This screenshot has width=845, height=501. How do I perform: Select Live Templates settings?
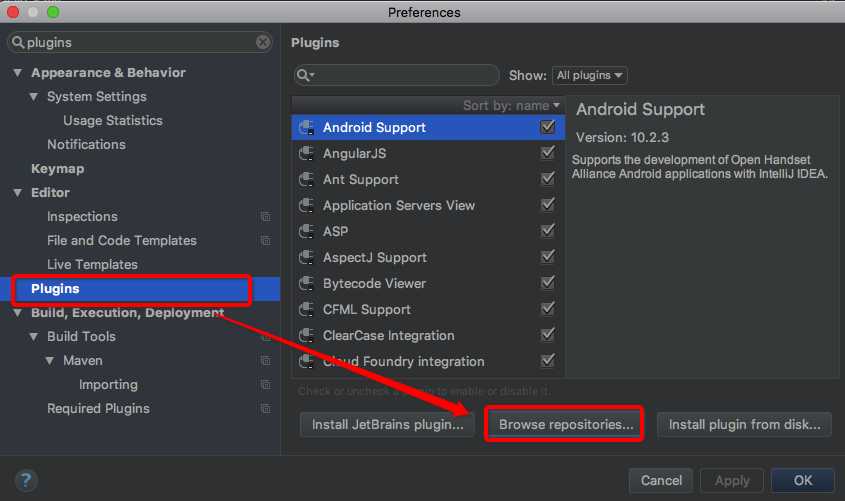(92, 265)
